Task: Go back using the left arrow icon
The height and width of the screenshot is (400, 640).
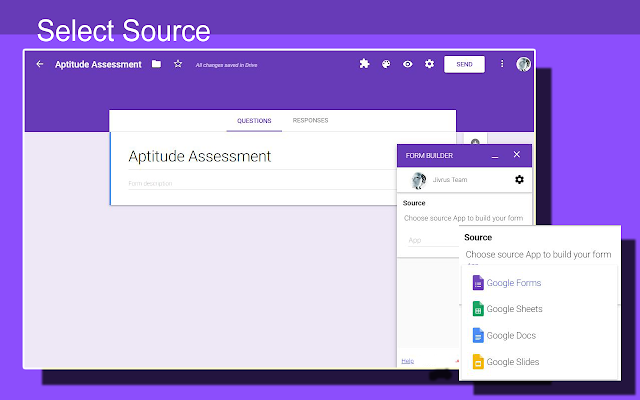Action: [x=40, y=64]
